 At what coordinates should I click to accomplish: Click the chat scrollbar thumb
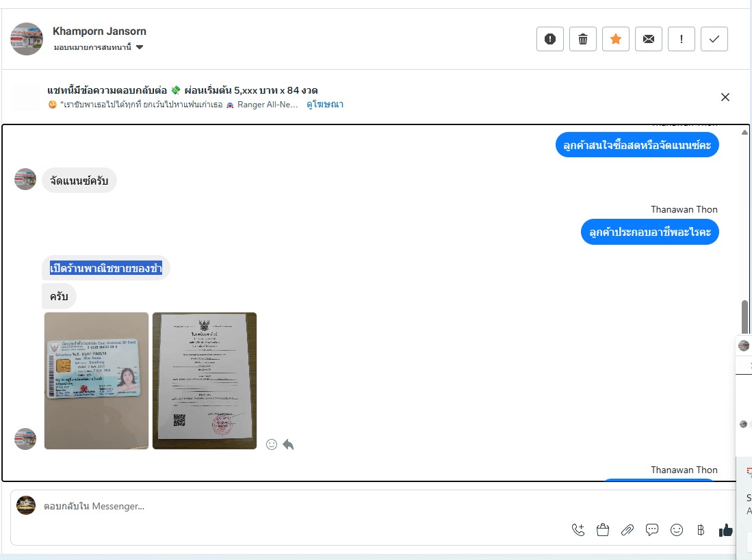[744, 316]
